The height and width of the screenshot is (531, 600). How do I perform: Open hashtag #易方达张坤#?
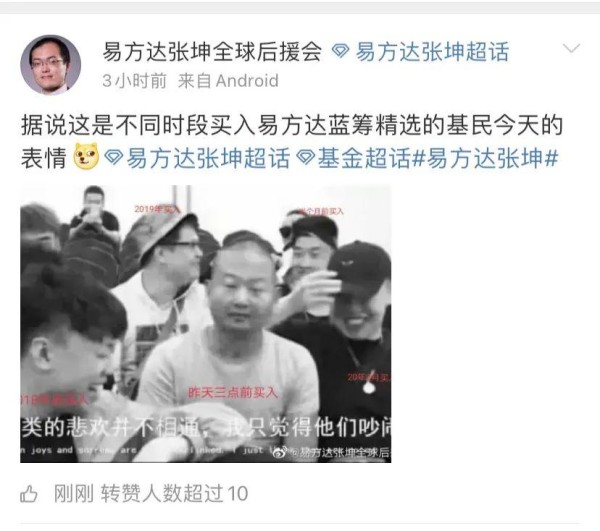pyautogui.click(x=485, y=158)
